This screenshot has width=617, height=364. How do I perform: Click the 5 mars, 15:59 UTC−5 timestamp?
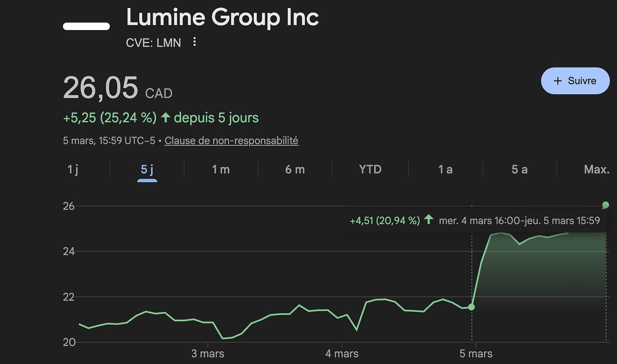pyautogui.click(x=109, y=141)
